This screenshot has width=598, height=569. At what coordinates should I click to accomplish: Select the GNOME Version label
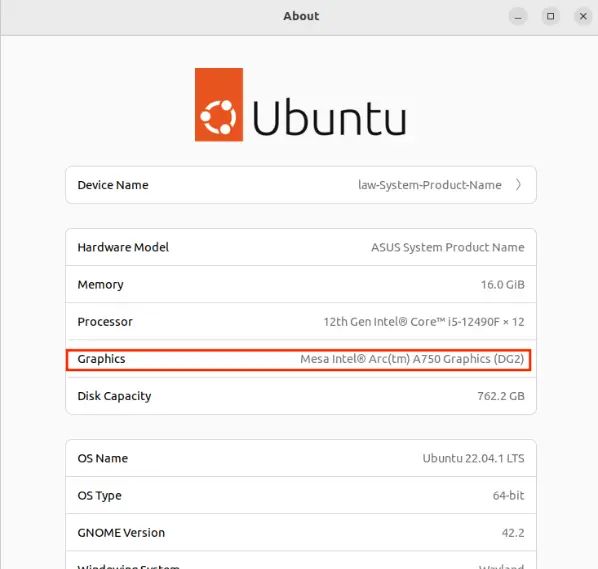click(x=121, y=532)
